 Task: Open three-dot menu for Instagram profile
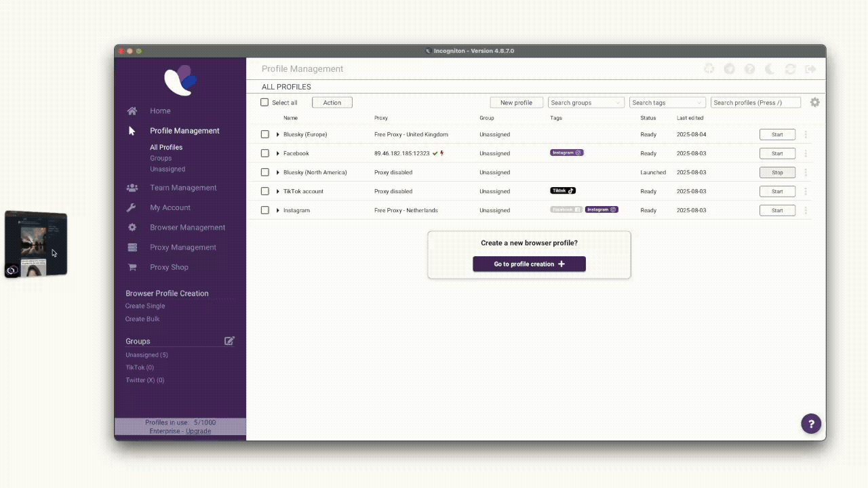point(806,210)
